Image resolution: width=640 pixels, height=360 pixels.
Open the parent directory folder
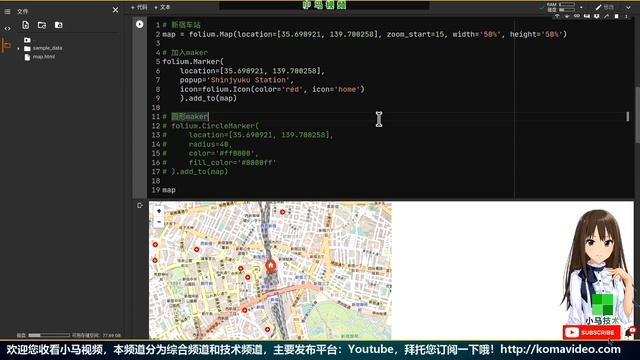[x=28, y=40]
